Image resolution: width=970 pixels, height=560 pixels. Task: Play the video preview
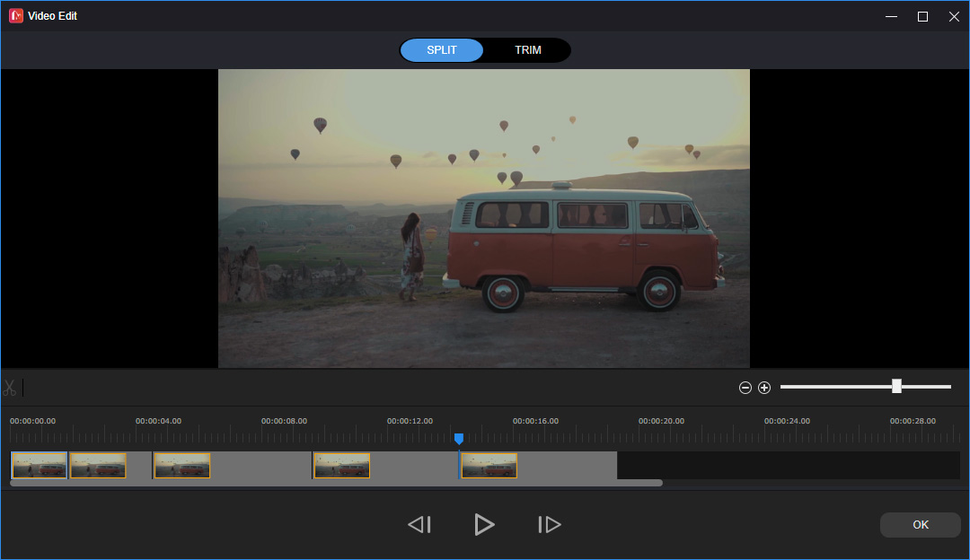pos(484,524)
